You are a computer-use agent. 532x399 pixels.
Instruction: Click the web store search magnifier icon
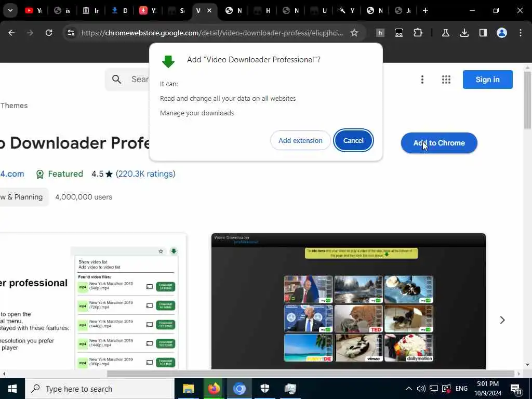tap(116, 79)
